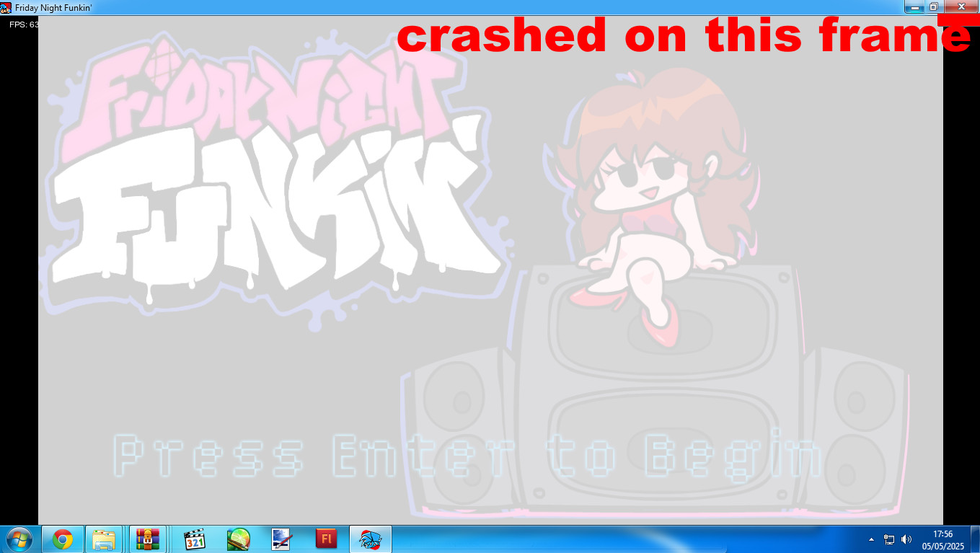Open the network connection tray icon

click(x=889, y=539)
